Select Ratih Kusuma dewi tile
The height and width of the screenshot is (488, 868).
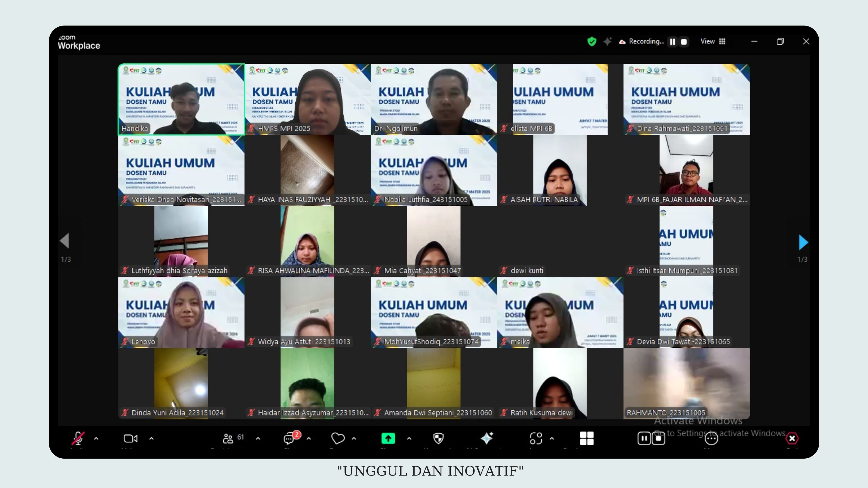(x=560, y=384)
